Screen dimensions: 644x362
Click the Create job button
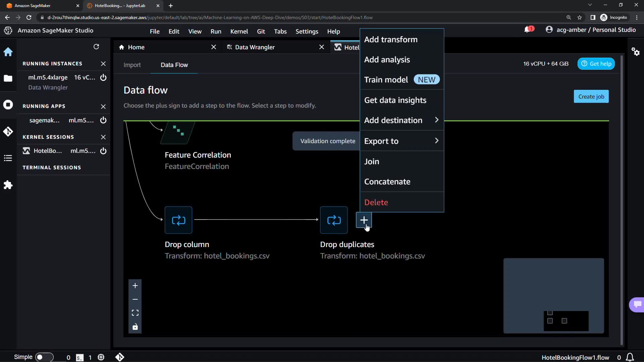click(x=591, y=97)
